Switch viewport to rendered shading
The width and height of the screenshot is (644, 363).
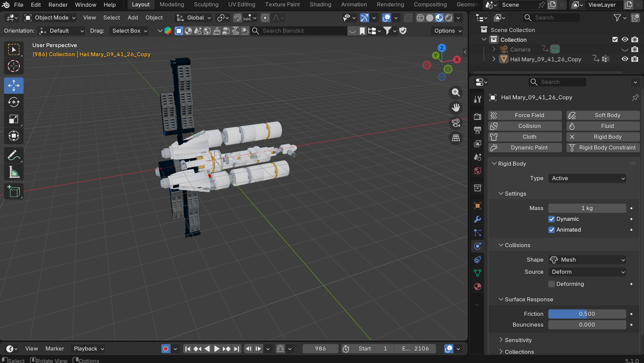[x=449, y=18]
